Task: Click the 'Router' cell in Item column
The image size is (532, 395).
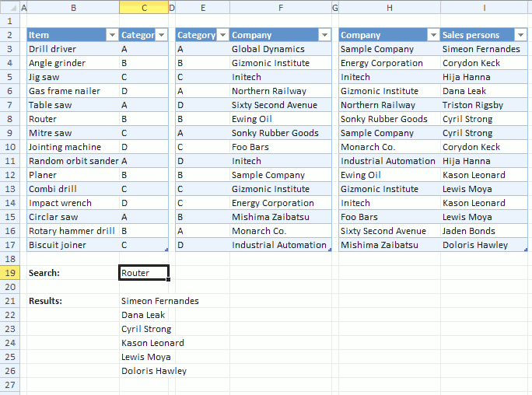Action: 73,119
